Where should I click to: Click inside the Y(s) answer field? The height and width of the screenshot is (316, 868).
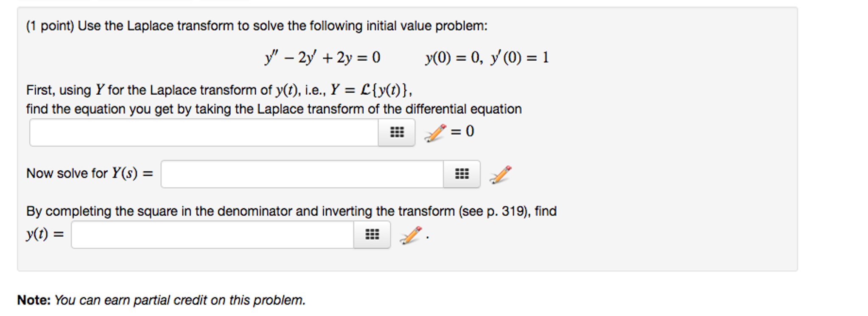point(301,174)
